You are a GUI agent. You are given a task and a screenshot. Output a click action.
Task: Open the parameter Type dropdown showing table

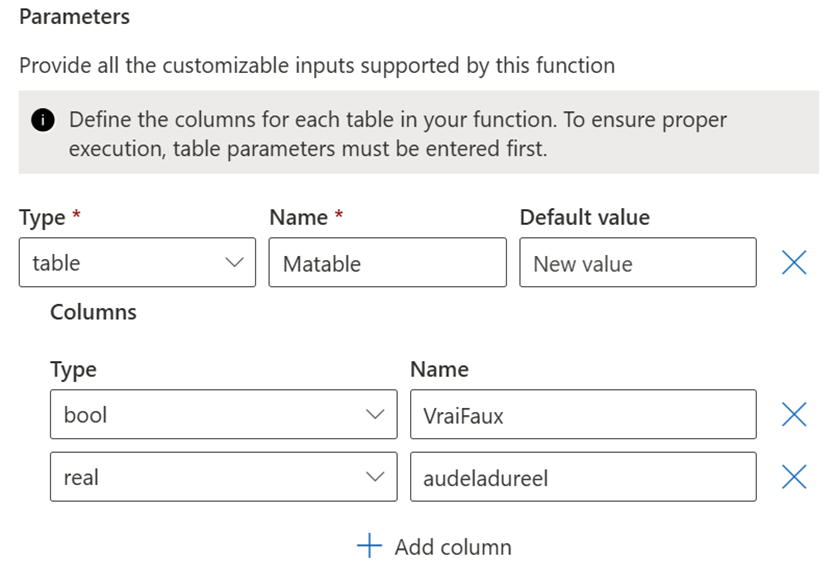coord(137,263)
